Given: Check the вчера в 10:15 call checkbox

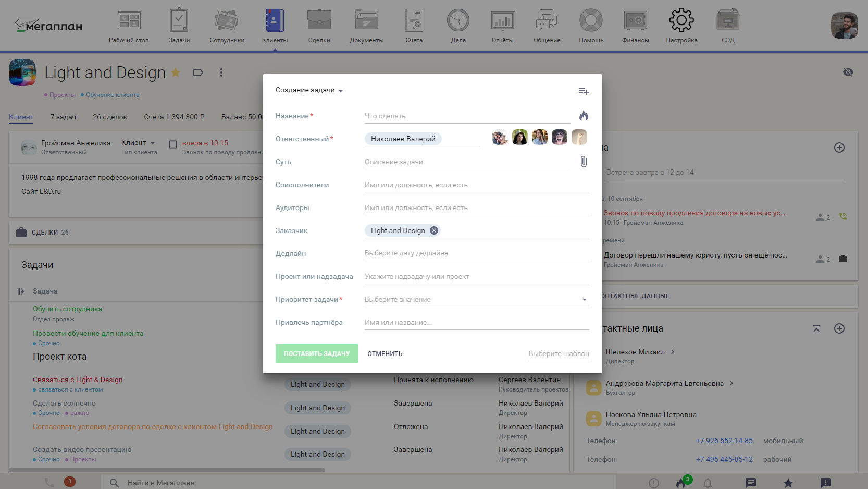Looking at the screenshot, I should (x=173, y=144).
